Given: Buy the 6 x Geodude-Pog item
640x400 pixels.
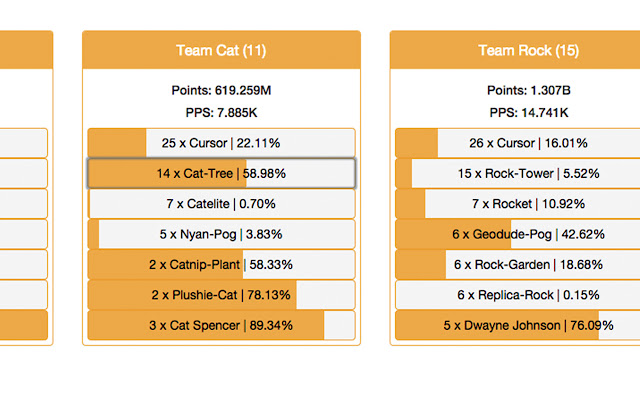Looking at the screenshot, I should 518,234.
